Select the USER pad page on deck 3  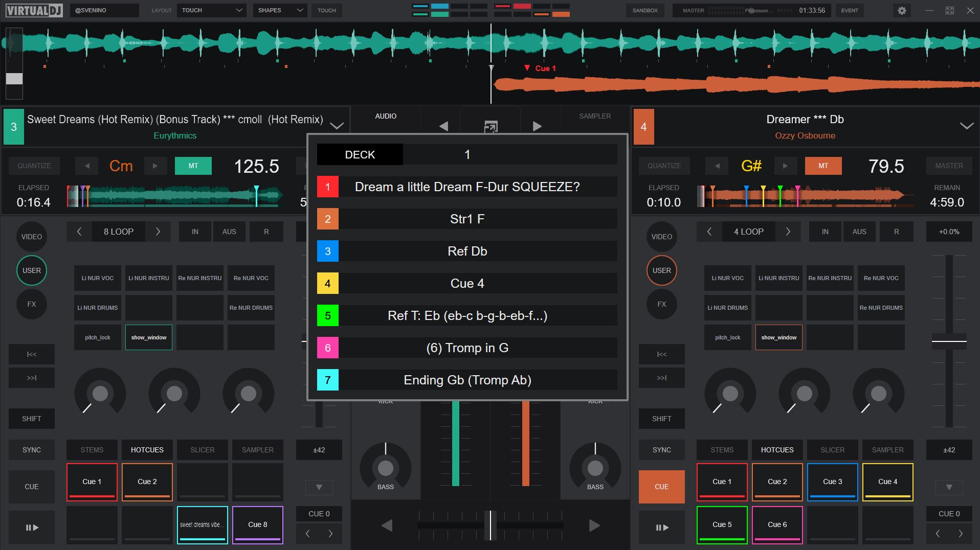(x=32, y=270)
